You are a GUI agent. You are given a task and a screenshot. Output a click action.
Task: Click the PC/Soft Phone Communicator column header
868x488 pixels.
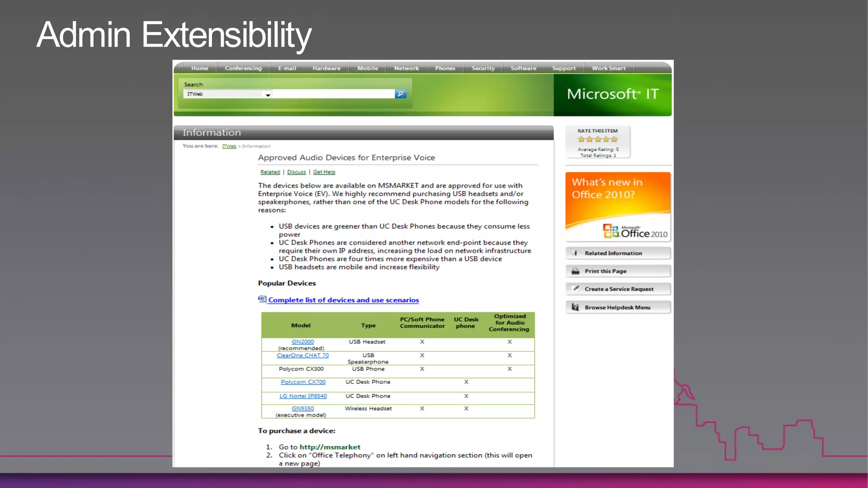coord(422,323)
